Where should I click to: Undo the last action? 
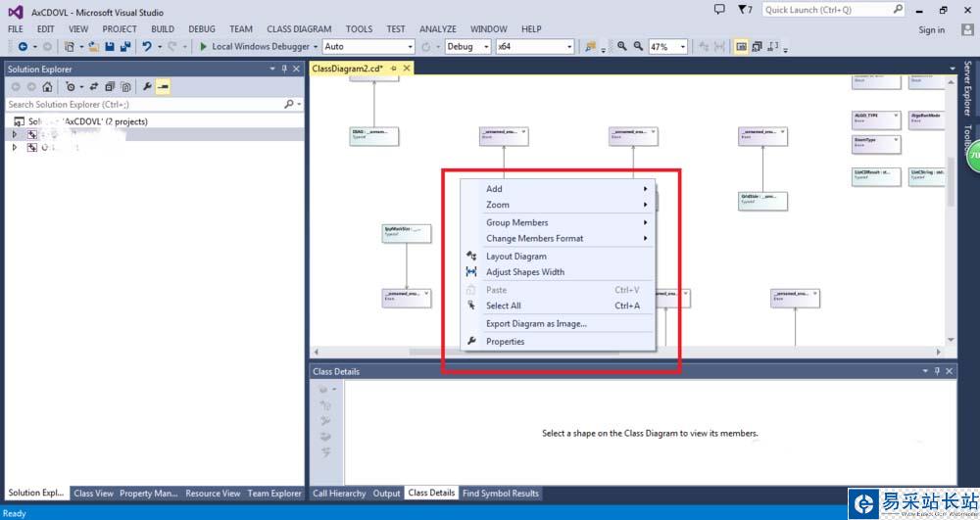(x=147, y=47)
